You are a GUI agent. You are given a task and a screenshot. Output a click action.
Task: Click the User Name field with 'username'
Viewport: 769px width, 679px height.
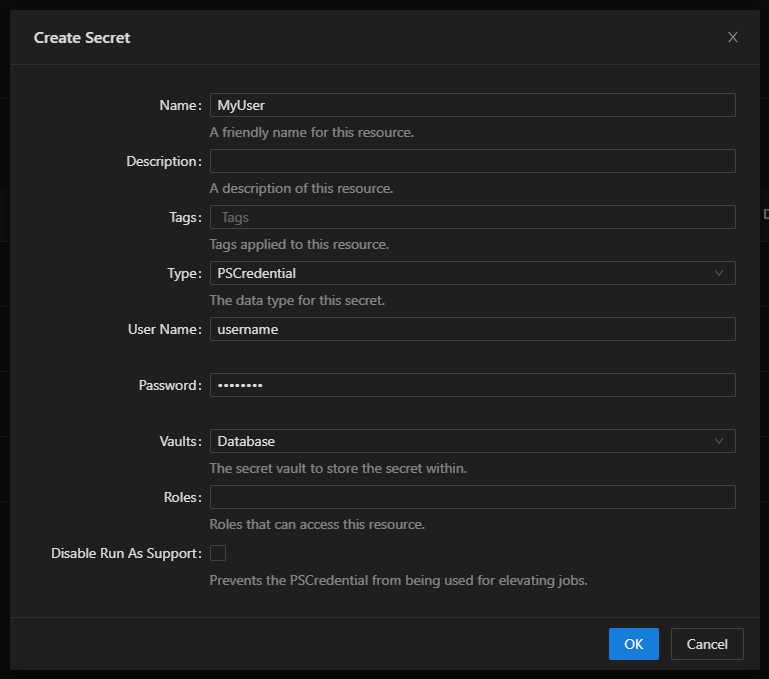472,329
